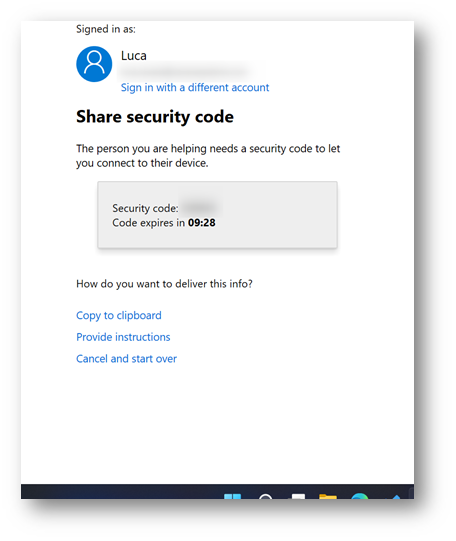Open Task View icon on taskbar

(x=298, y=496)
